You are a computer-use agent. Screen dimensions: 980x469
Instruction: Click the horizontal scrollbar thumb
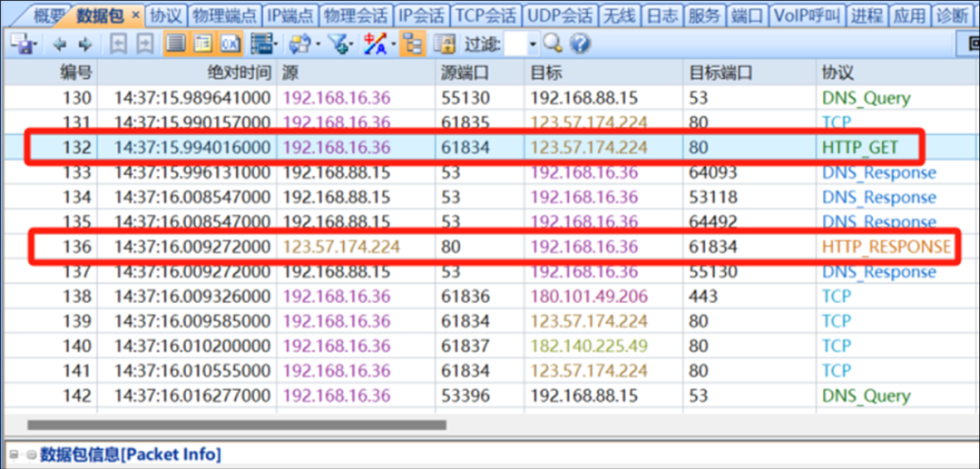point(237,425)
